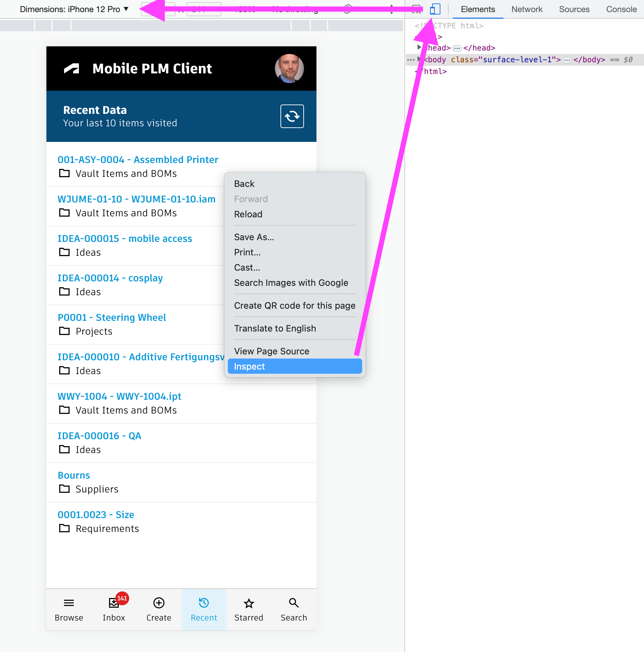
Task: Click the user profile avatar photo
Action: (x=289, y=69)
